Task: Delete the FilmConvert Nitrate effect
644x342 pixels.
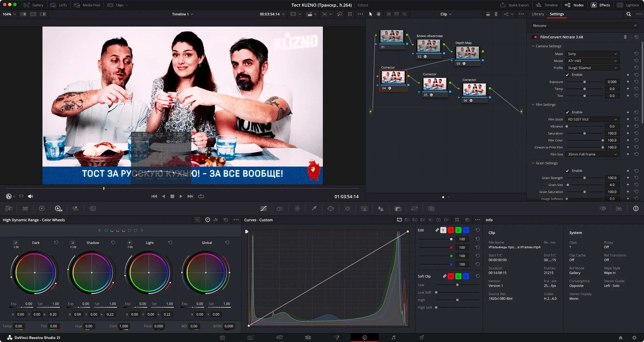Action: (x=625, y=37)
